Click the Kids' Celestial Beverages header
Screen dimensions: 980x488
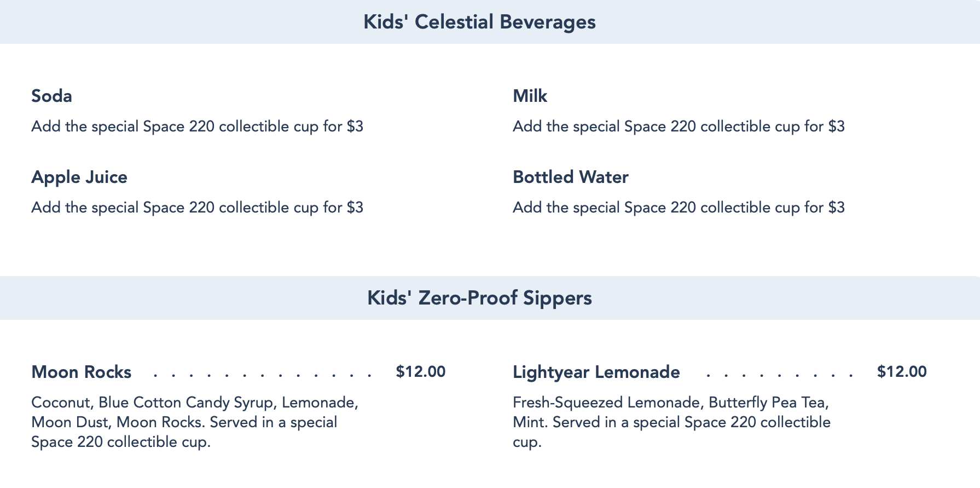click(479, 22)
